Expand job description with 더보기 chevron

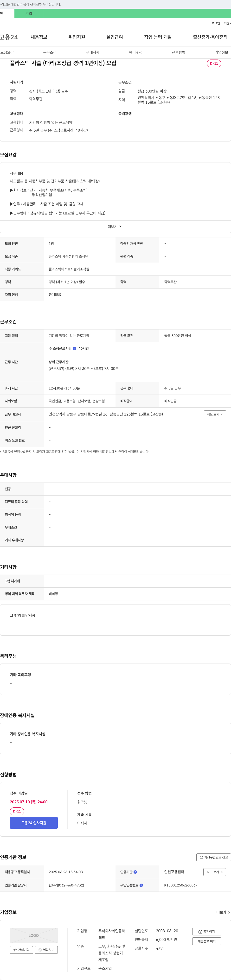pyautogui.click(x=115, y=227)
